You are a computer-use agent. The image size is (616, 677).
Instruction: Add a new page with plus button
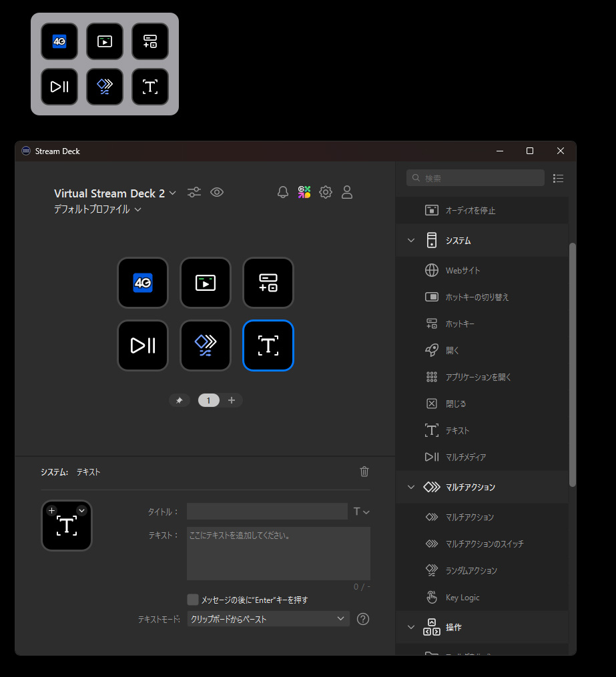(x=232, y=400)
